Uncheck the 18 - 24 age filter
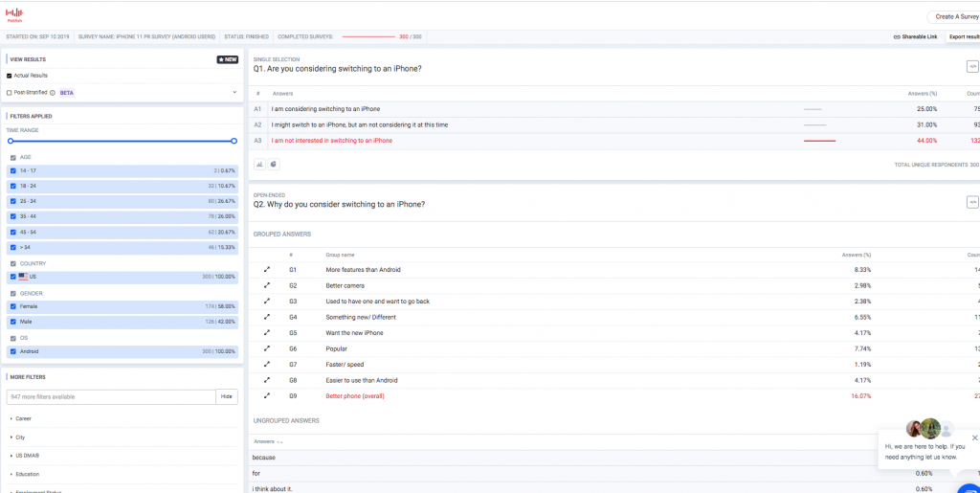This screenshot has width=980, height=493. point(13,187)
